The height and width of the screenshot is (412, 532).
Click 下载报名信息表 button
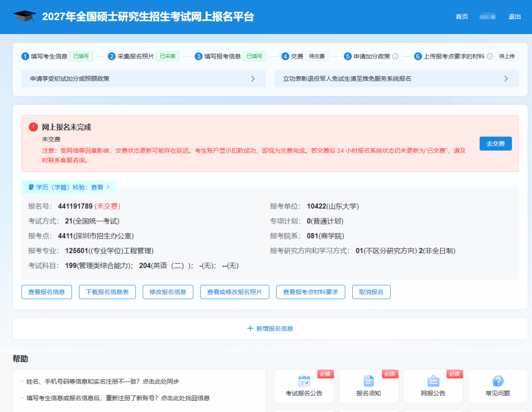tap(107, 292)
